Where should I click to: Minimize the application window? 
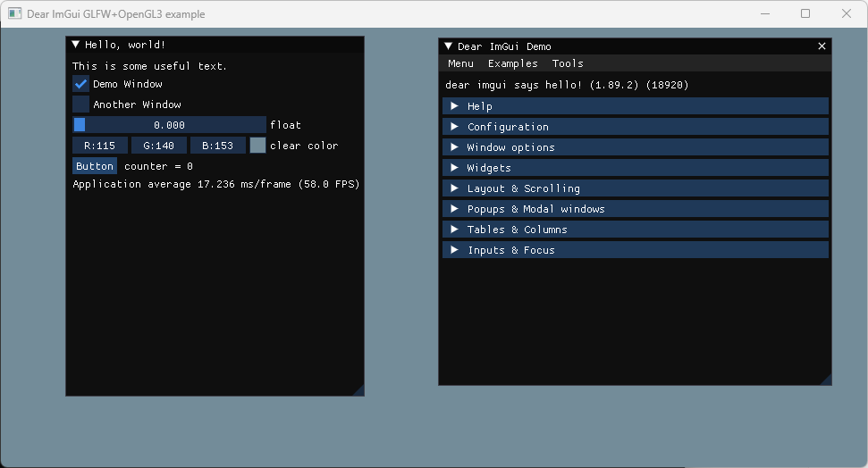(x=765, y=13)
